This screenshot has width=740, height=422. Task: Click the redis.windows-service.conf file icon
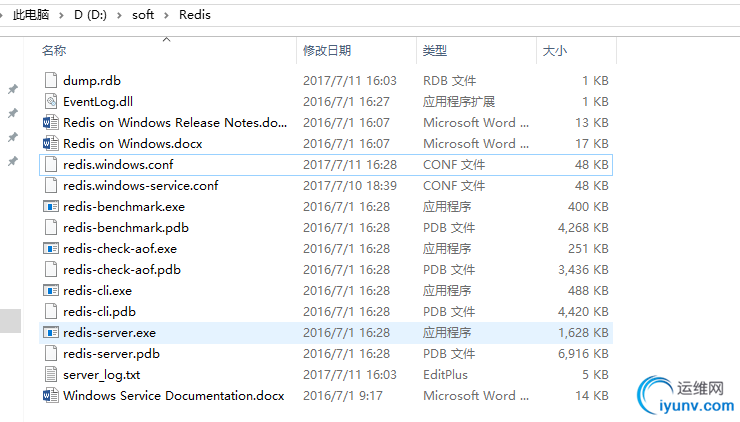pos(51,186)
